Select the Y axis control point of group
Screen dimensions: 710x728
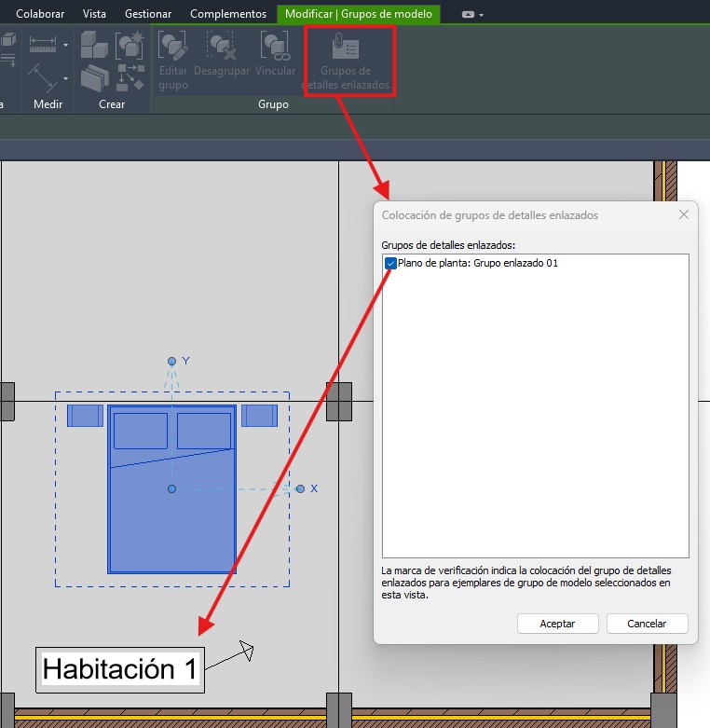(171, 361)
